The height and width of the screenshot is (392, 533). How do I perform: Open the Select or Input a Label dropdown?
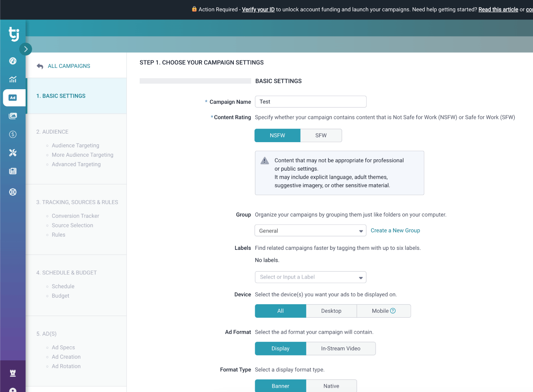311,277
